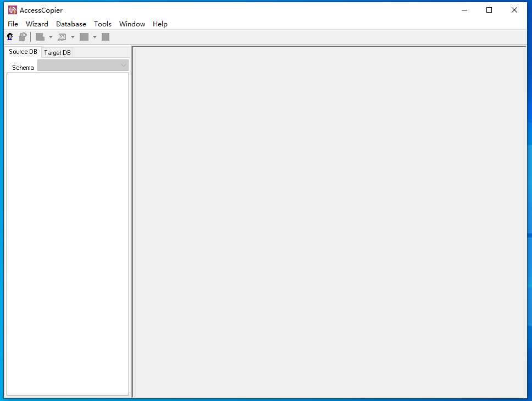532x401 pixels.
Task: Open the Schema combo box
Action: coord(83,65)
